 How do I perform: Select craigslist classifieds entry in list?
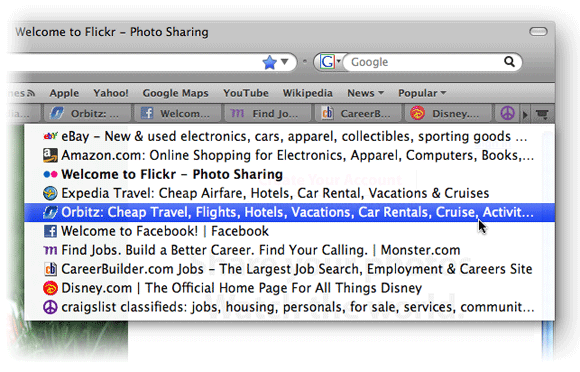290,307
